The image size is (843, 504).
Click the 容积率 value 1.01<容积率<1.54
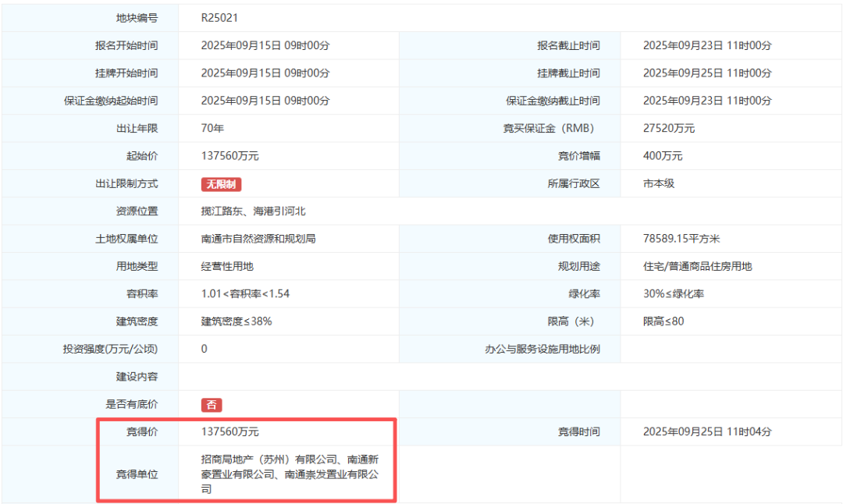coord(245,293)
